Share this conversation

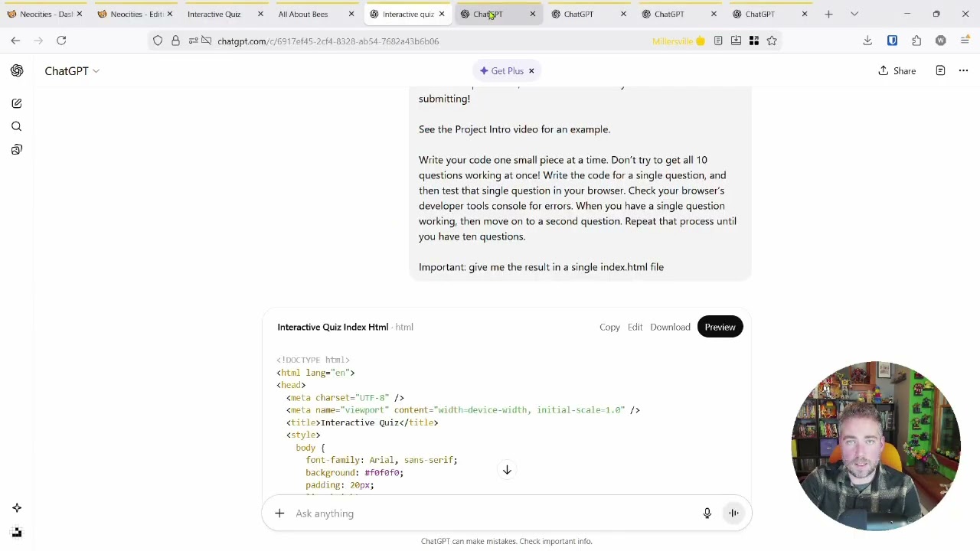pos(897,70)
